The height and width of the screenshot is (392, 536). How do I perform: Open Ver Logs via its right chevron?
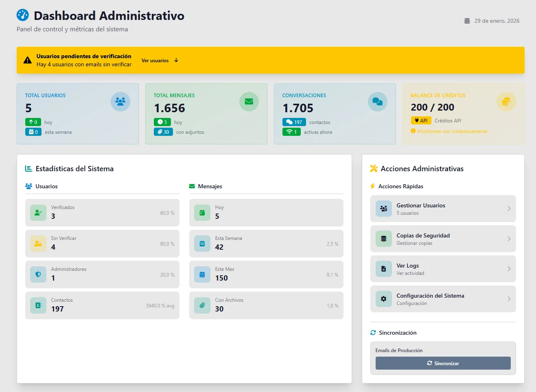pyautogui.click(x=509, y=269)
